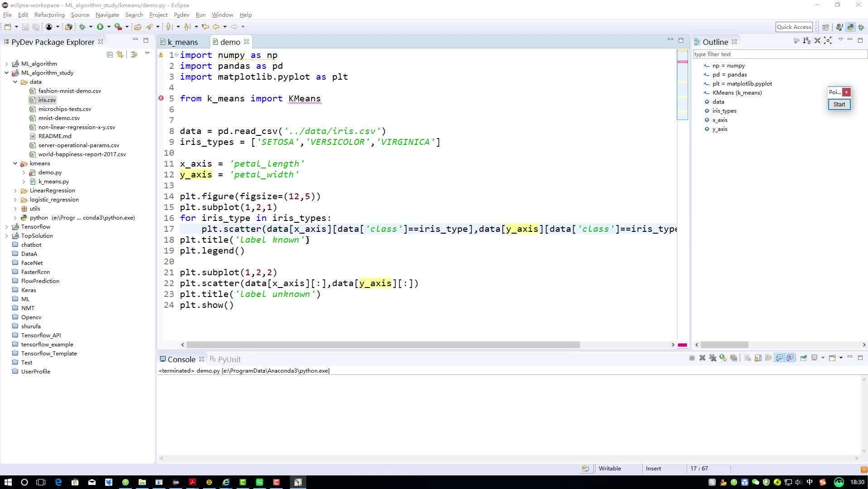Screen dimensions: 868x489
Task: Toggle show console when stderr changes
Action: tap(790, 358)
